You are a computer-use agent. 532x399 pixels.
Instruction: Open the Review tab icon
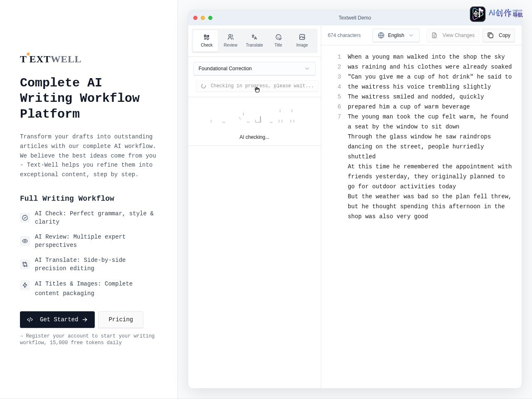231,37
